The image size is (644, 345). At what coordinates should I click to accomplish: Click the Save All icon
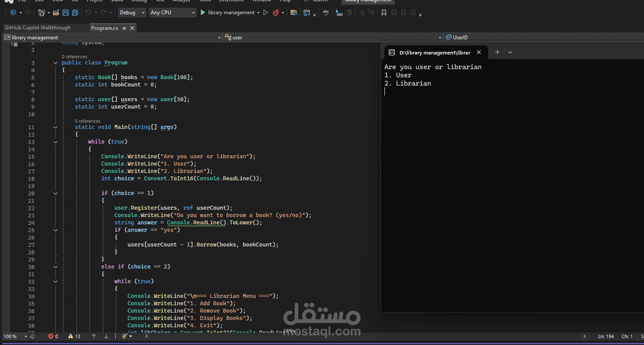(x=75, y=13)
